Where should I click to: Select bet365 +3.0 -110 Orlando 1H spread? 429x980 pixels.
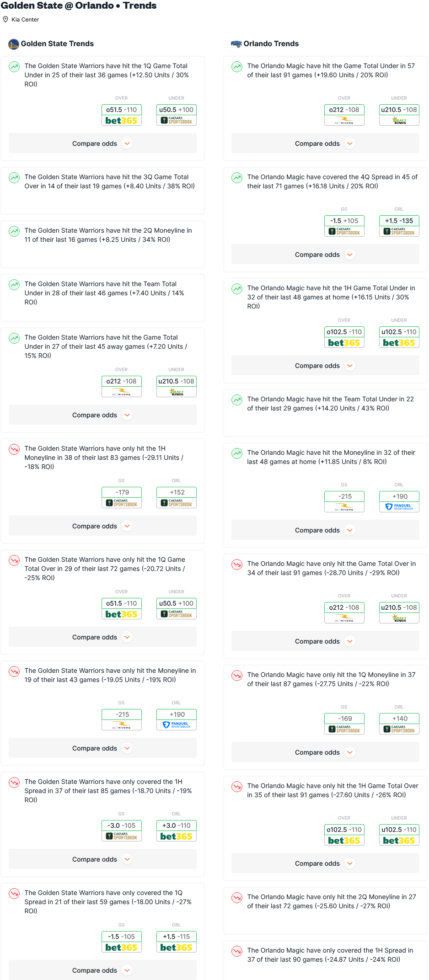click(177, 831)
